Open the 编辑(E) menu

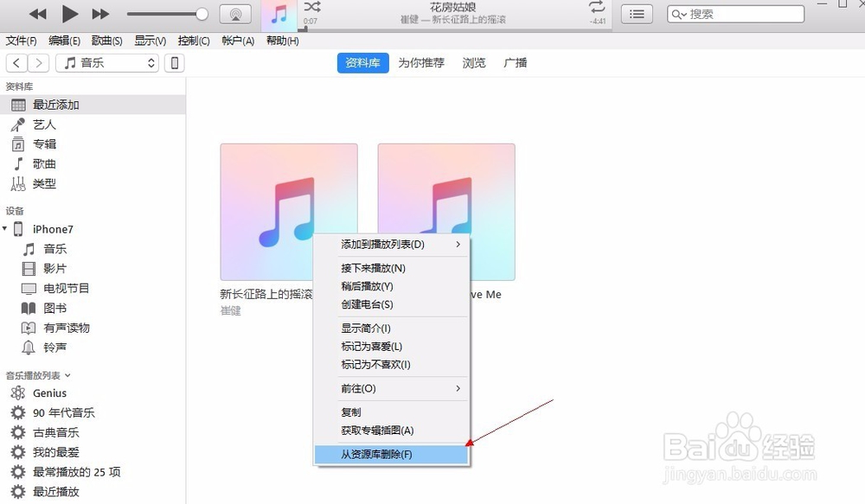(64, 41)
